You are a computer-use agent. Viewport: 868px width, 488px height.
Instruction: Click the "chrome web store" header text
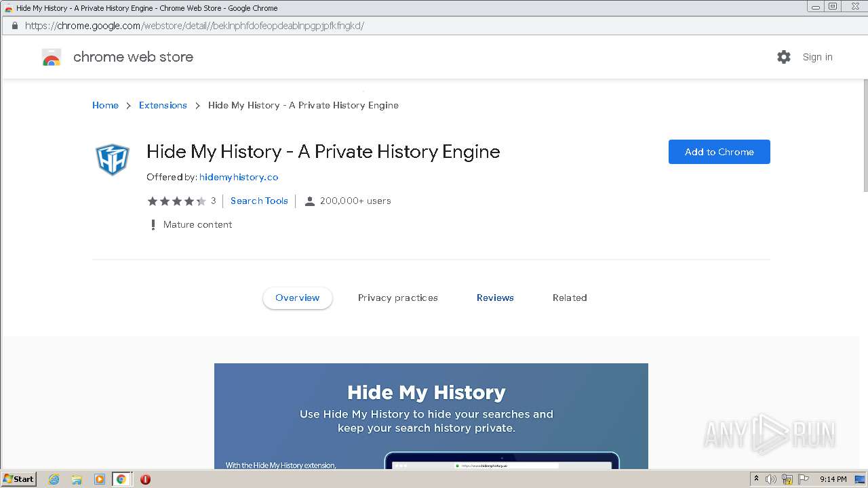pyautogui.click(x=133, y=57)
